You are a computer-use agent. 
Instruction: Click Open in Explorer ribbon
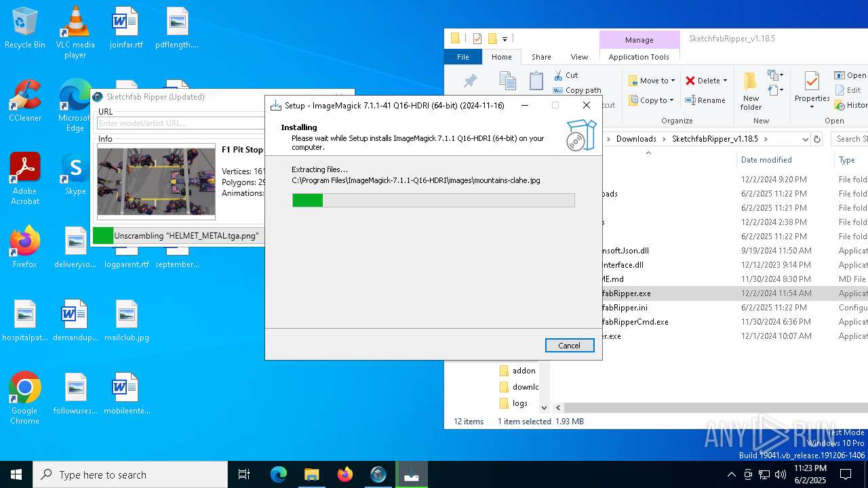[x=850, y=75]
